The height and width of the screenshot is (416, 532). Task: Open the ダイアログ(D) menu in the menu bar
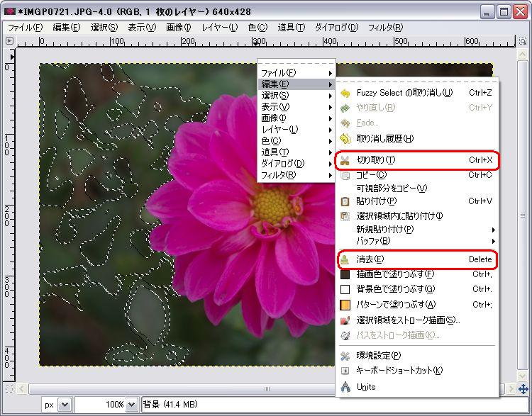point(336,28)
